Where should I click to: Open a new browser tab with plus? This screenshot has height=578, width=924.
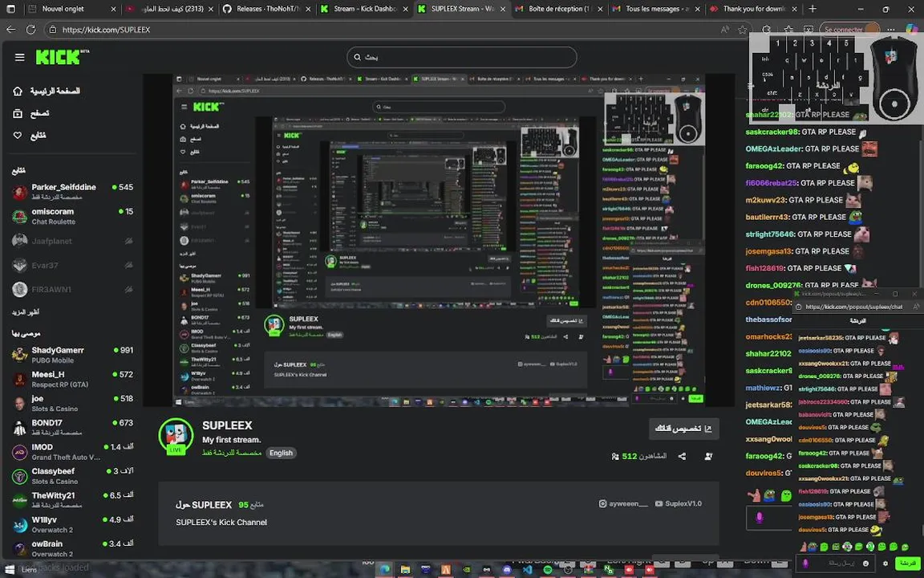coord(813,9)
